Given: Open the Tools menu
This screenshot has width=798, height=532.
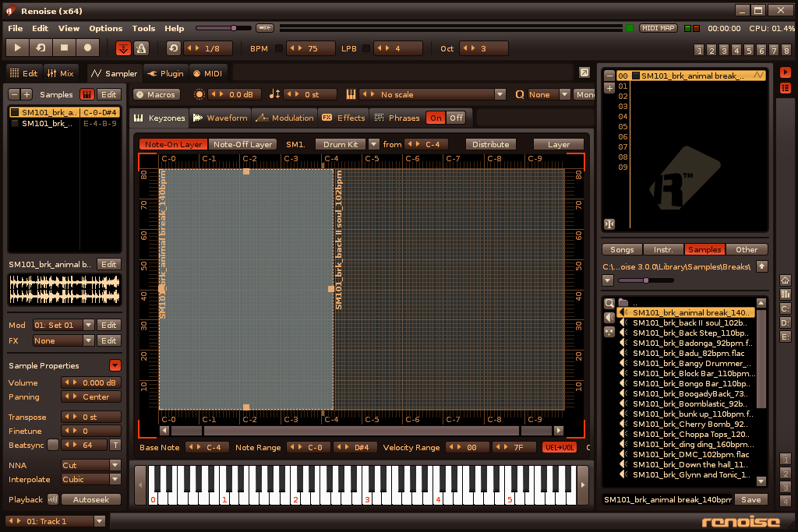Looking at the screenshot, I should [143, 29].
